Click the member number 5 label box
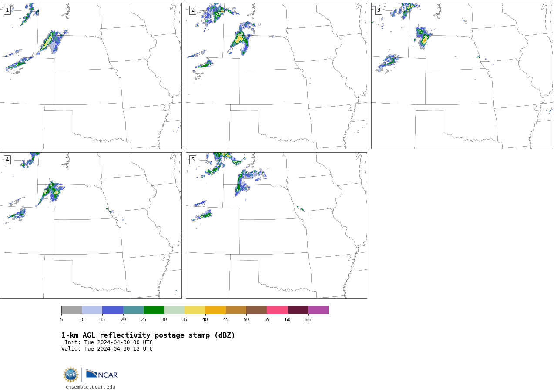Screen dimensions: 557x392 (x=193, y=160)
